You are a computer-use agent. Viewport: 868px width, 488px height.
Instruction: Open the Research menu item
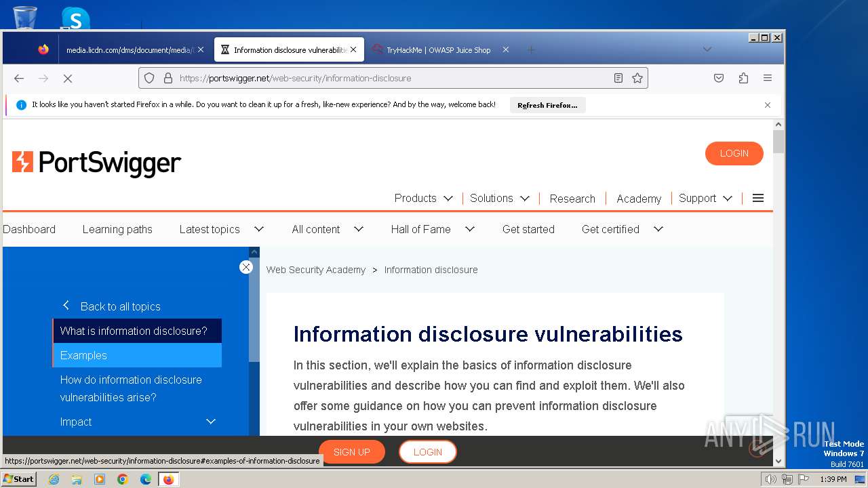572,199
